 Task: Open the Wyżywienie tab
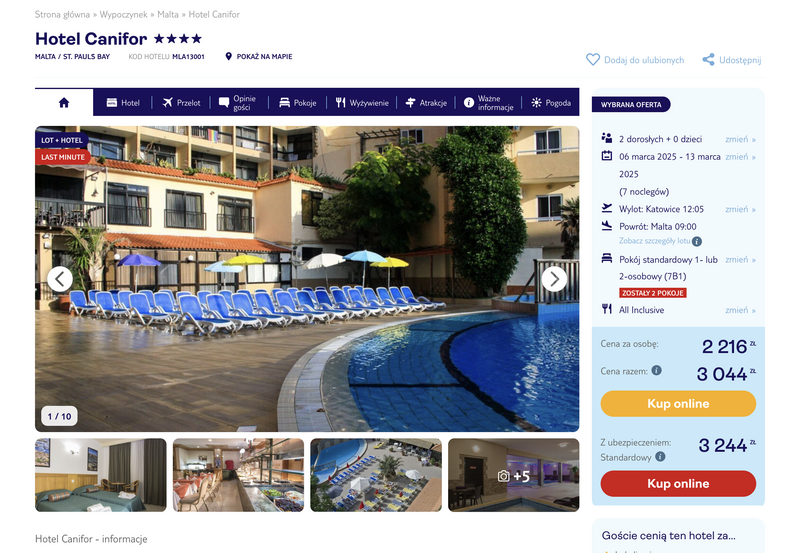pyautogui.click(x=362, y=103)
